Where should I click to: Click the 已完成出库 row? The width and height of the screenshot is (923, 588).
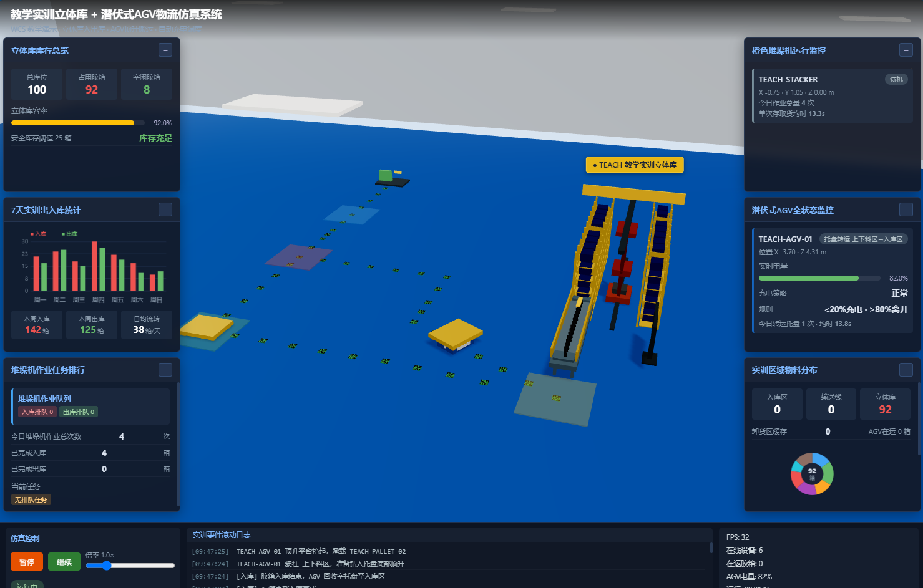[x=90, y=469]
